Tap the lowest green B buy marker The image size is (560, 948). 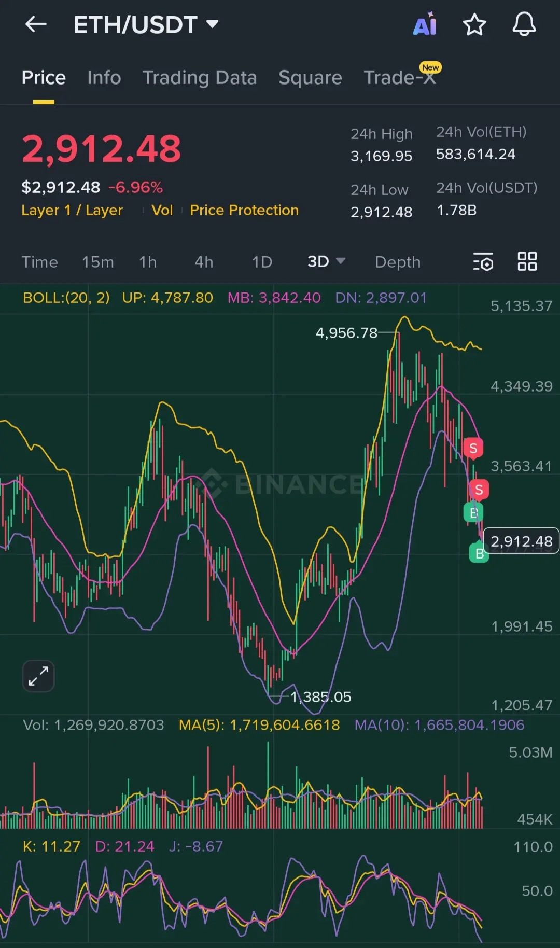[x=479, y=553]
